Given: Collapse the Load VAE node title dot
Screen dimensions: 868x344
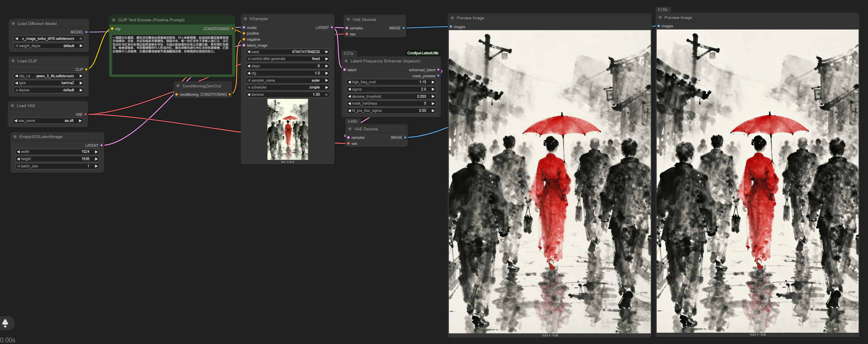Looking at the screenshot, I should coord(12,106).
